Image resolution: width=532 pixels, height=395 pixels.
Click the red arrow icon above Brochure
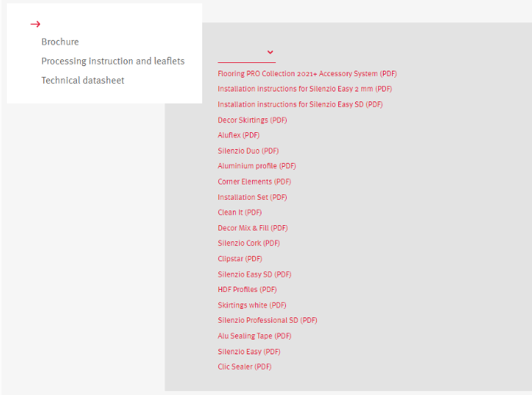(x=35, y=24)
